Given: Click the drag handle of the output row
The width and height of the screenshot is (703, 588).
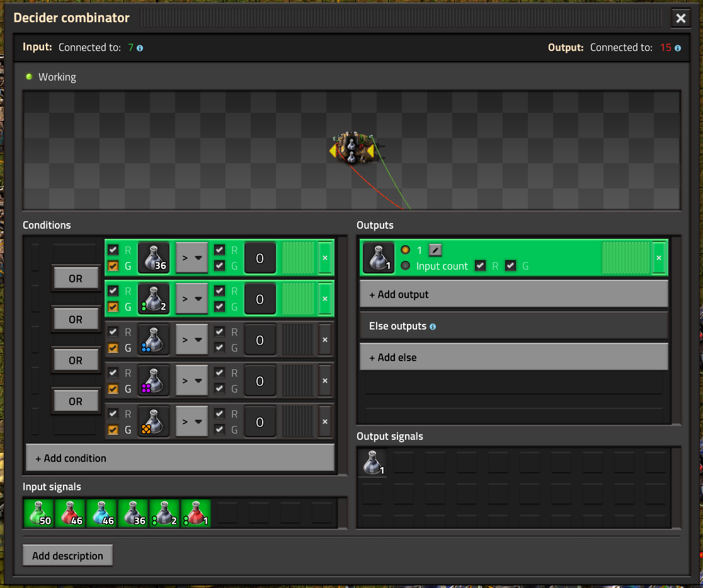Looking at the screenshot, I should (626, 258).
